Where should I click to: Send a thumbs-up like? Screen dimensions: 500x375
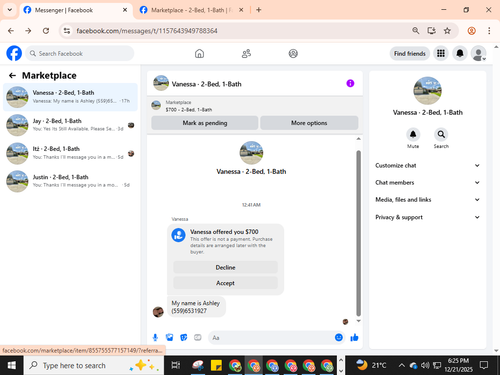click(354, 338)
